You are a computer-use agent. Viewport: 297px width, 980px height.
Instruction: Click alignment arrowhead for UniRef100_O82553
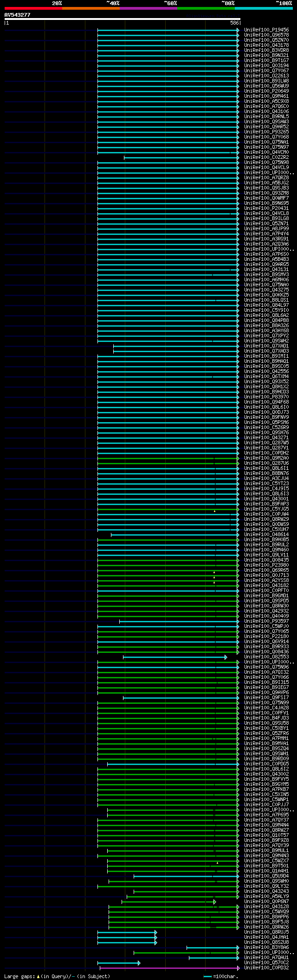pyautogui.click(x=226, y=657)
